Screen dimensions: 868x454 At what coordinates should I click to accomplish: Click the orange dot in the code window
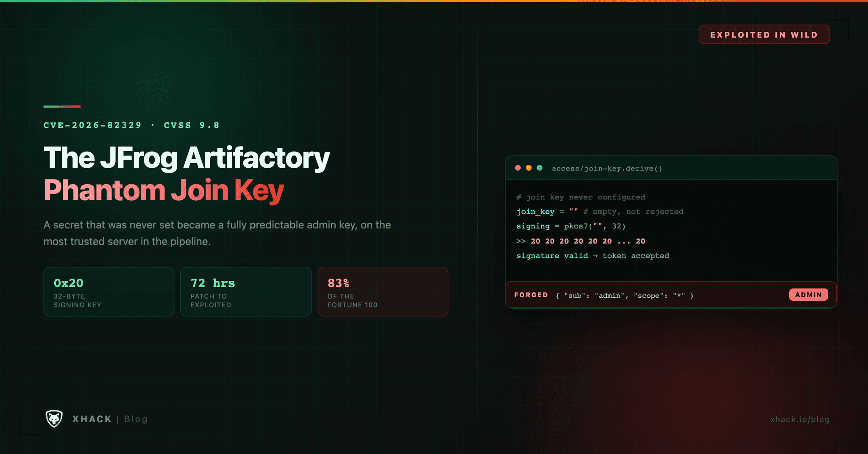529,168
